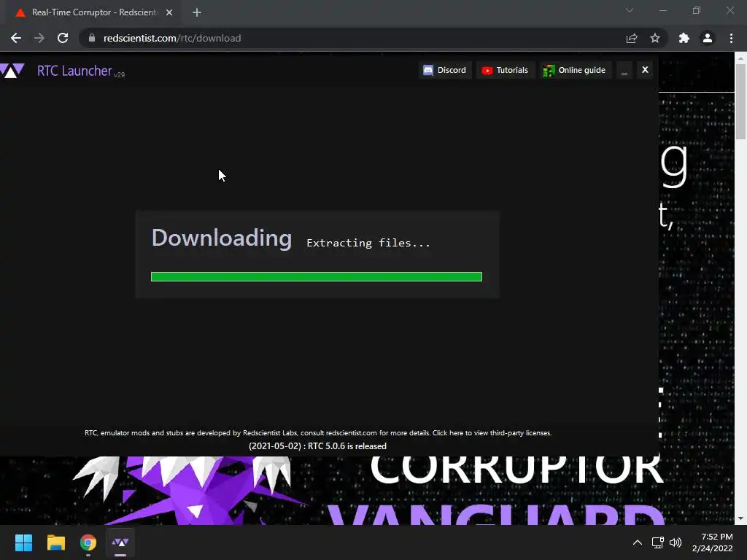This screenshot has width=747, height=560.
Task: Open network status tray icon
Action: coord(658,542)
